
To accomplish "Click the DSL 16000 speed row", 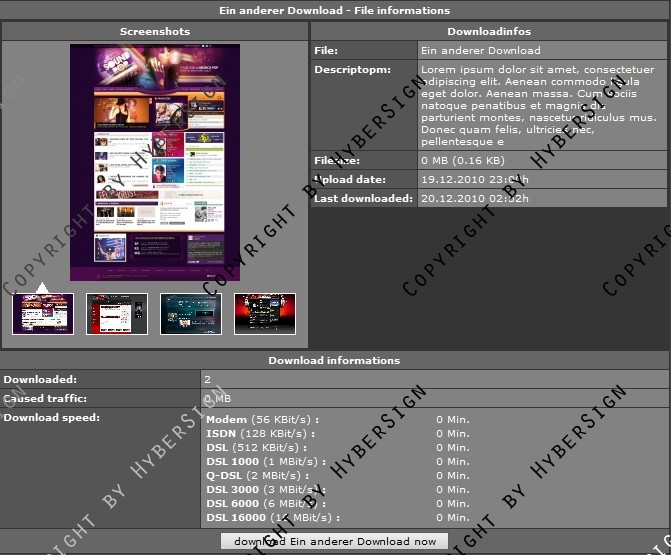I will [x=272, y=518].
